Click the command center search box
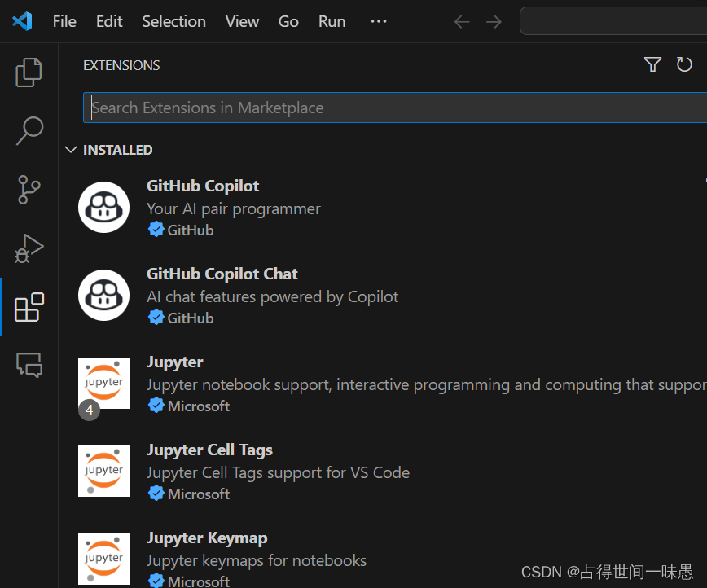The image size is (707, 588). 613,20
